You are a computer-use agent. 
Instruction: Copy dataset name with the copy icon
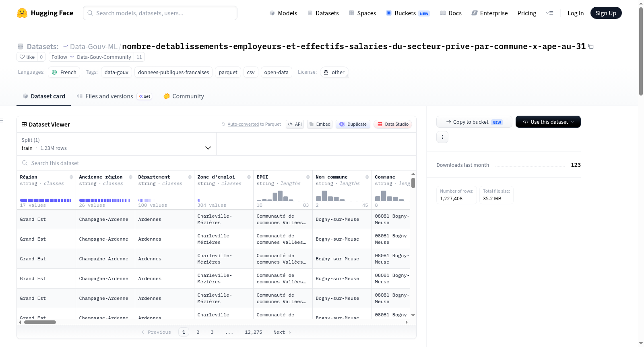point(591,46)
